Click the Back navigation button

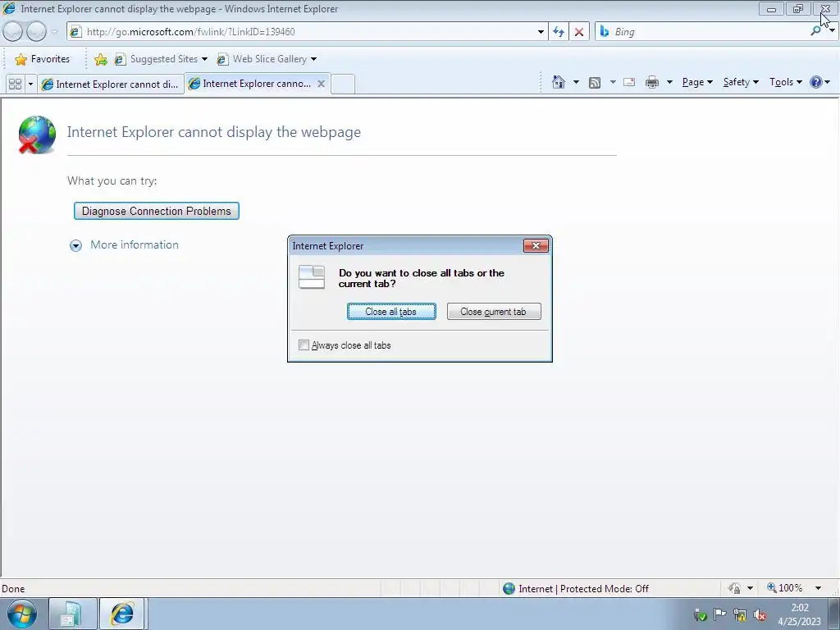13,32
